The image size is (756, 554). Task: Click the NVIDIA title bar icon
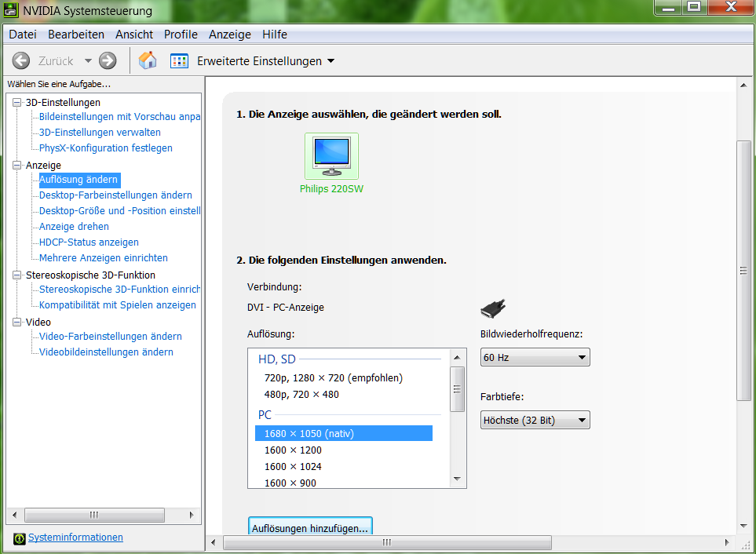coord(11,9)
